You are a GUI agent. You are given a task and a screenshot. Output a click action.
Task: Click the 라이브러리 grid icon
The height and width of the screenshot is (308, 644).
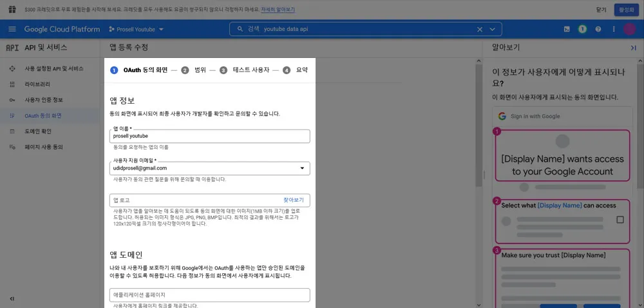click(12, 84)
